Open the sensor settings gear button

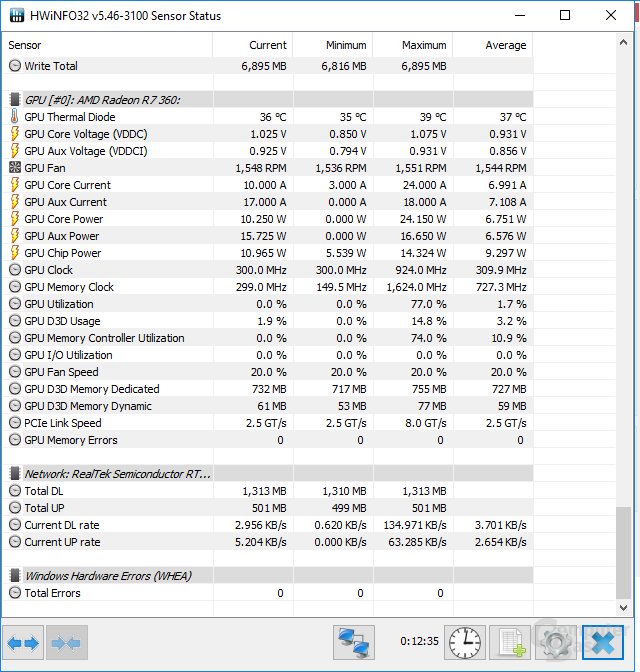[556, 642]
